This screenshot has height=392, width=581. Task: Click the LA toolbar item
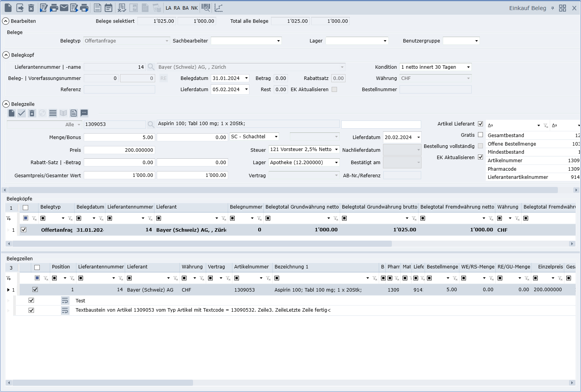tap(168, 8)
